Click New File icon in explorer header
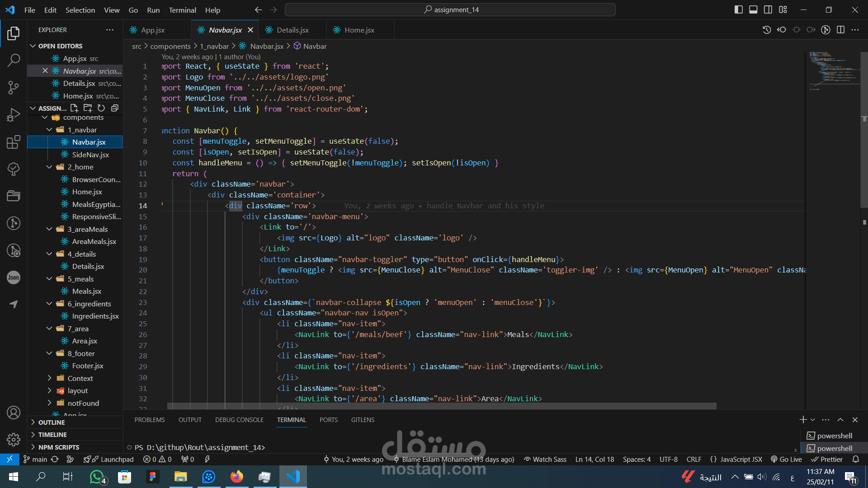This screenshot has height=488, width=868. pos(74,108)
